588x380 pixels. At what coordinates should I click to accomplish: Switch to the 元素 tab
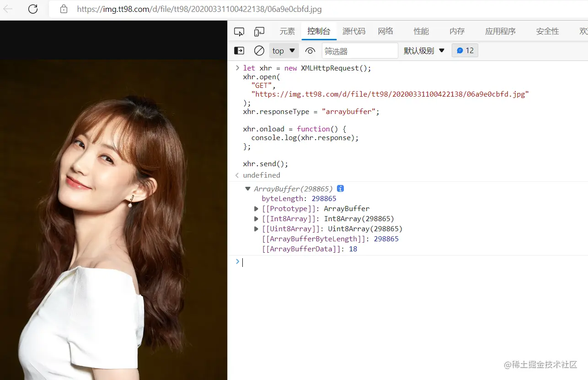288,31
